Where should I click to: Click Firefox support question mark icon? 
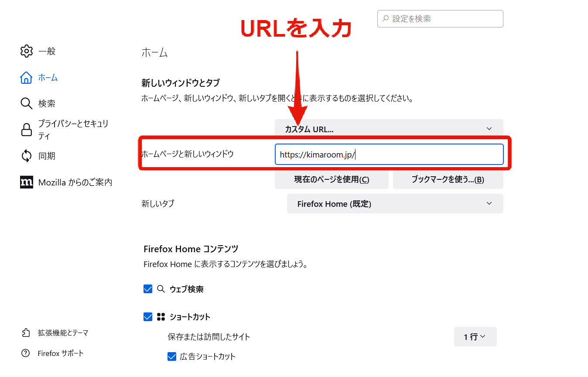tap(26, 353)
